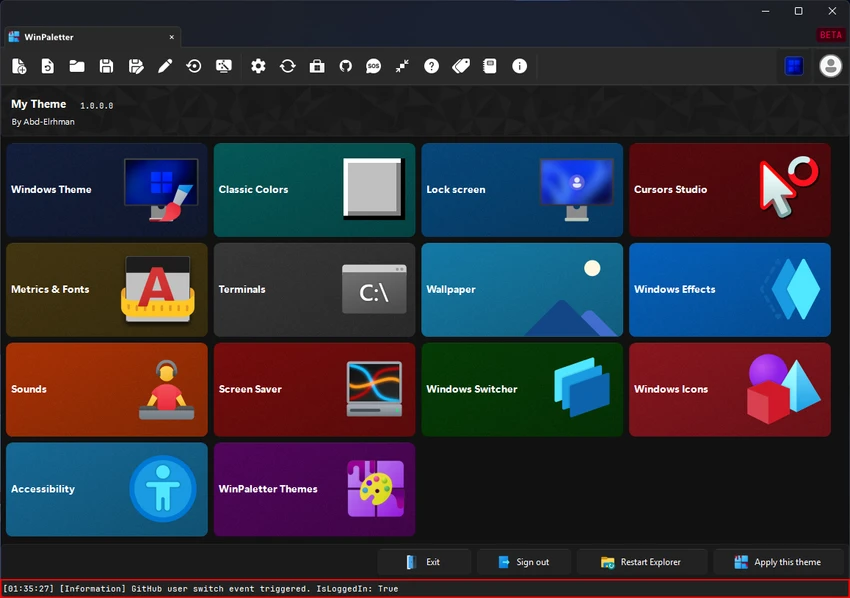Open help via question mark icon

[432, 66]
